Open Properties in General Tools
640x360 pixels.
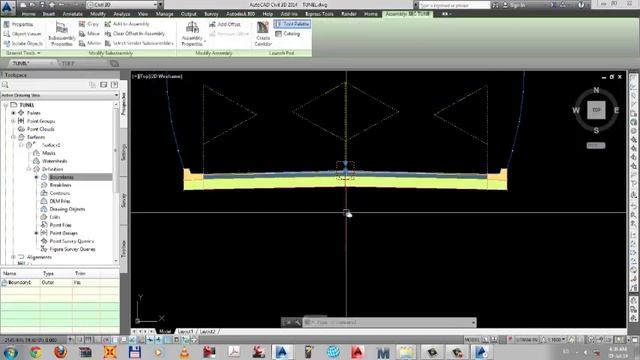pos(18,24)
